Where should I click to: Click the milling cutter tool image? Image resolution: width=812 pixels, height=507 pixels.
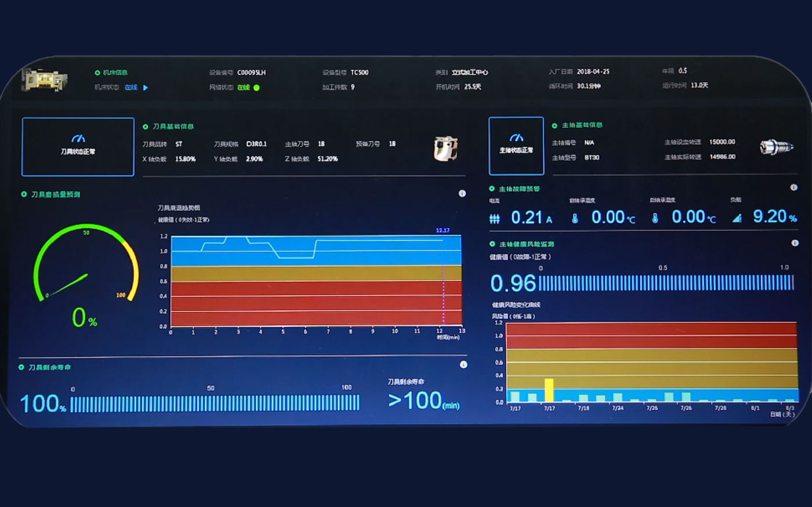tap(445, 149)
